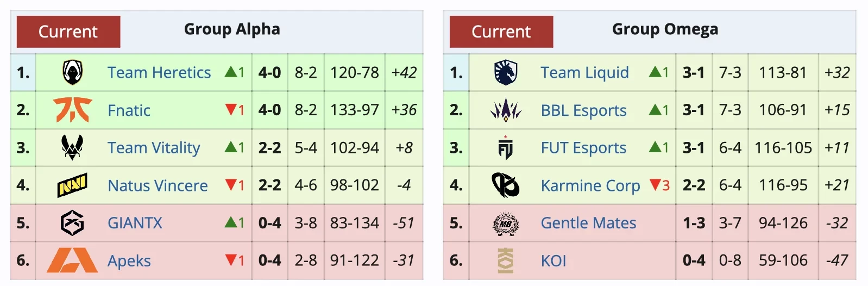Click the yellow Natus Vincere logo
This screenshot has height=286, width=868.
coord(72,185)
